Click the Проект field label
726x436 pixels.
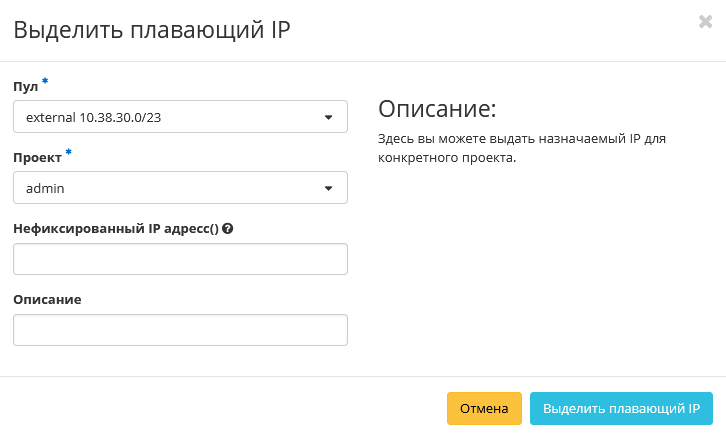[x=37, y=158]
